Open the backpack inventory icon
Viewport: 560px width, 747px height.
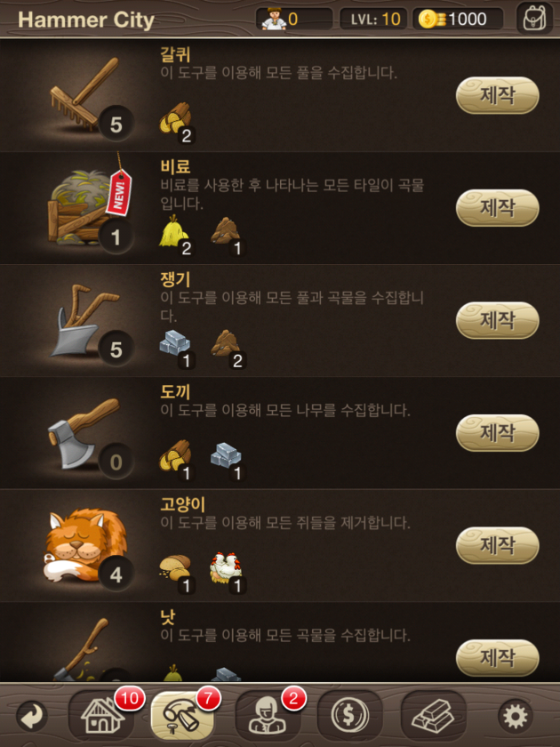534,19
